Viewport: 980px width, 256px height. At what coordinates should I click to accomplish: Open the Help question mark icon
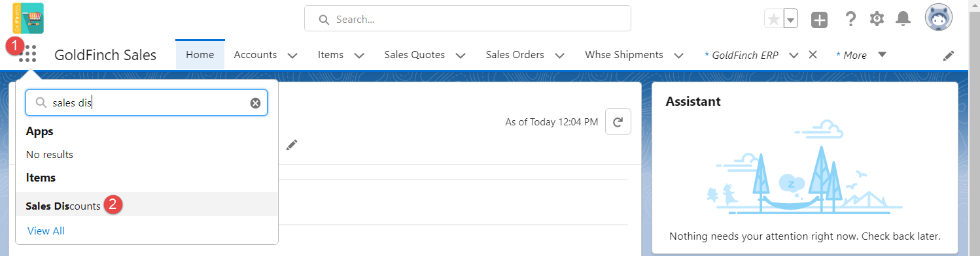(850, 20)
